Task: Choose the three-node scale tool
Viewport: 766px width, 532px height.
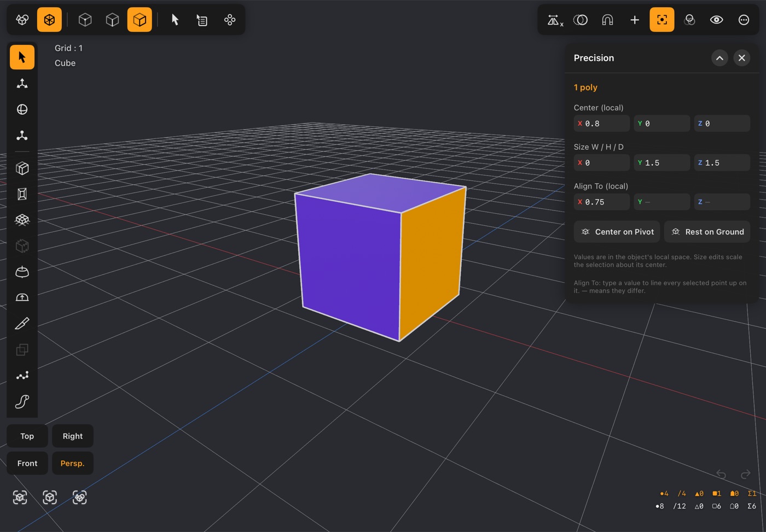Action: click(22, 136)
